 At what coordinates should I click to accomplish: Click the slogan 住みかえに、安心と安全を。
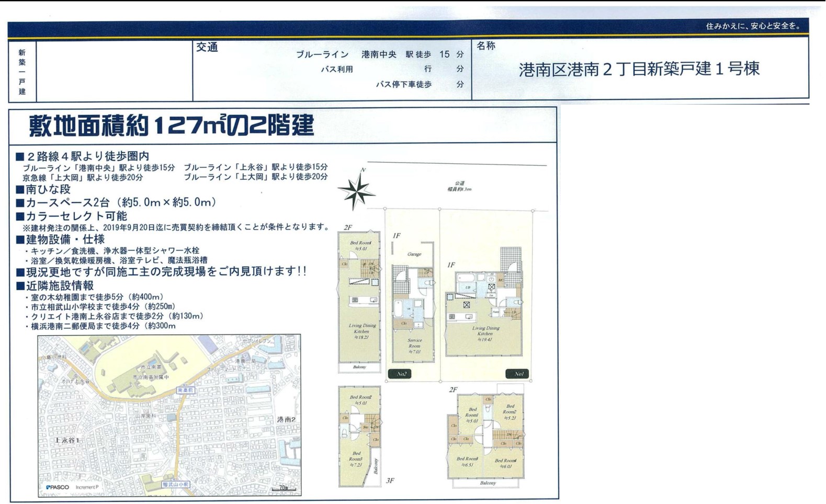click(x=753, y=26)
